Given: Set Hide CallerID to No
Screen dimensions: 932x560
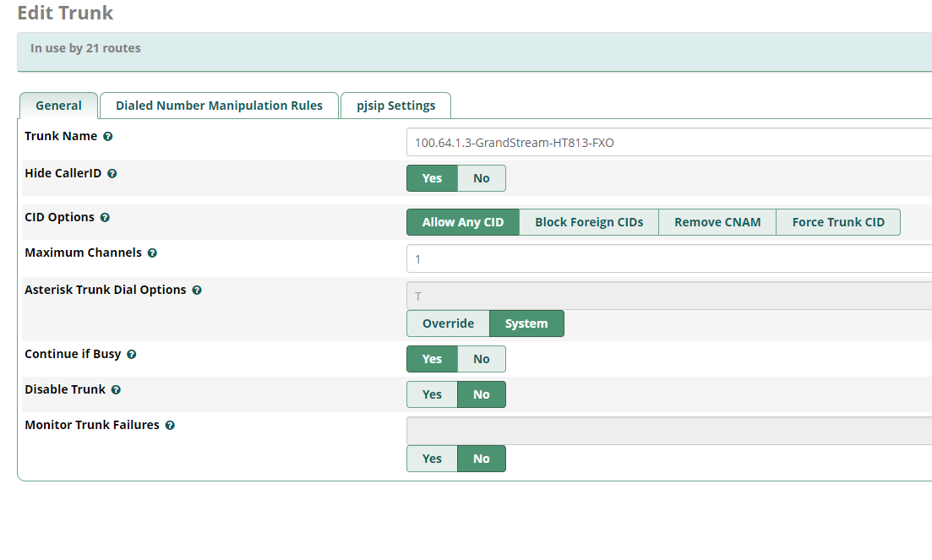Looking at the screenshot, I should pos(481,178).
